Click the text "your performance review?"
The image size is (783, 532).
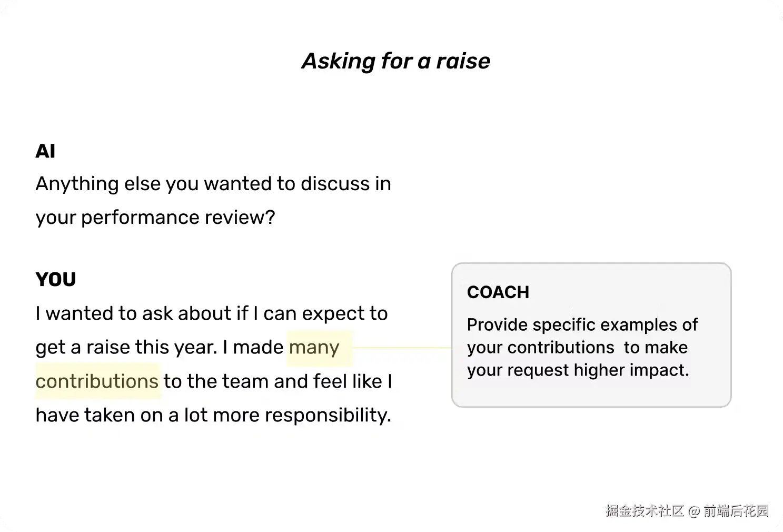pos(155,218)
